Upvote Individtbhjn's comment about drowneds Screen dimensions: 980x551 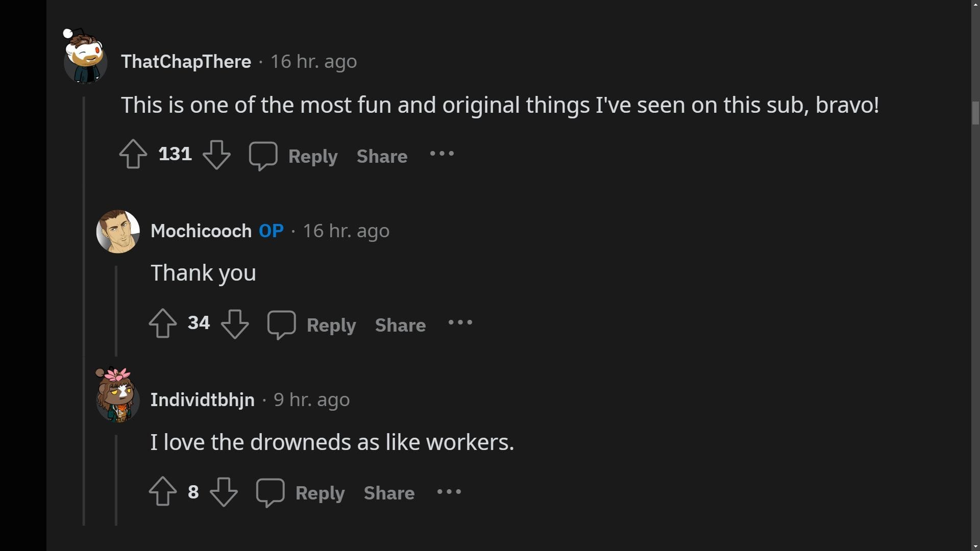point(162,492)
